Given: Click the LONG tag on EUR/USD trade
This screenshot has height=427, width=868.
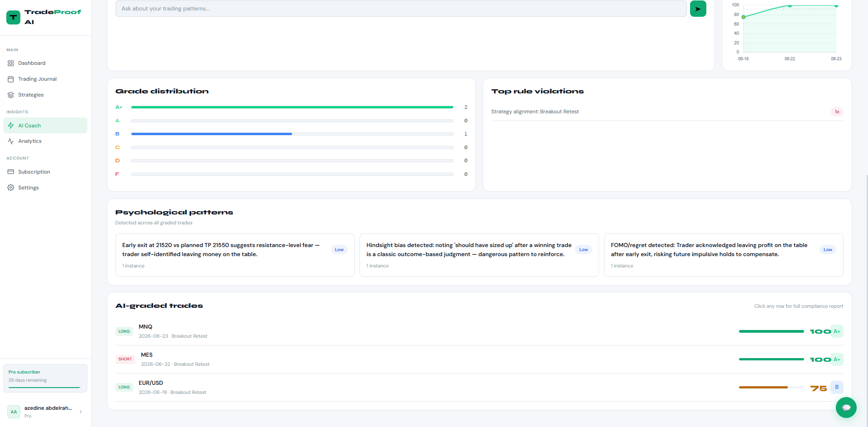Looking at the screenshot, I should 124,388.
